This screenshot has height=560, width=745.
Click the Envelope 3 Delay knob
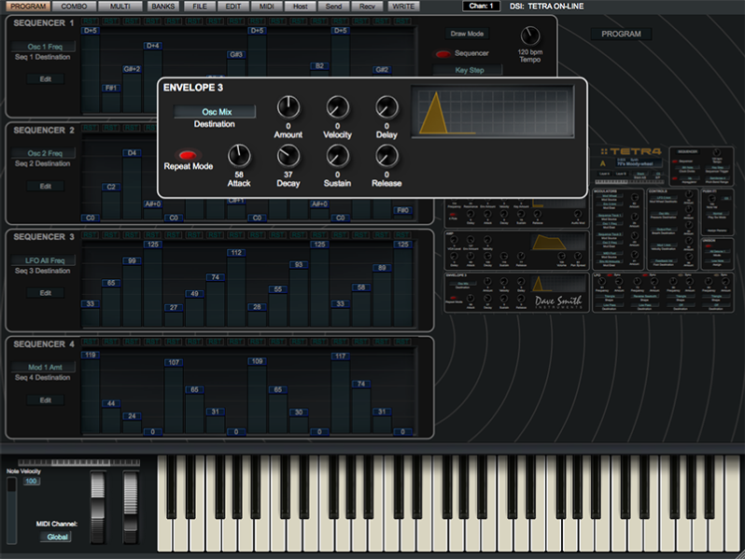tap(387, 107)
